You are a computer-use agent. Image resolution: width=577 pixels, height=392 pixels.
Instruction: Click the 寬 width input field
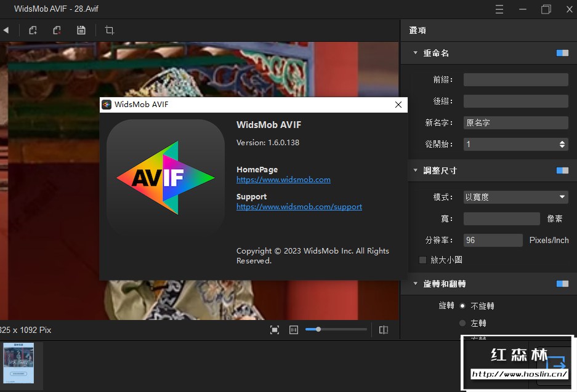(x=501, y=219)
